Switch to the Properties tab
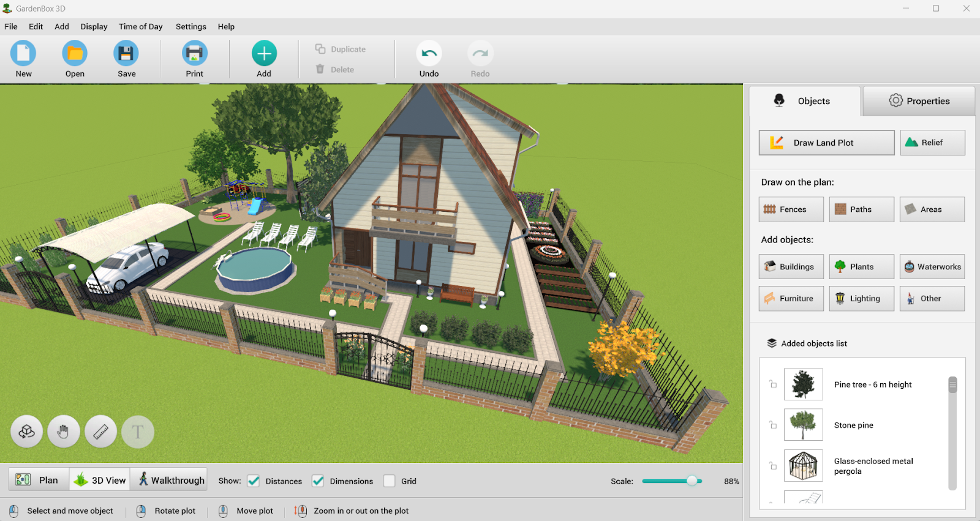The width and height of the screenshot is (980, 521). tap(919, 101)
